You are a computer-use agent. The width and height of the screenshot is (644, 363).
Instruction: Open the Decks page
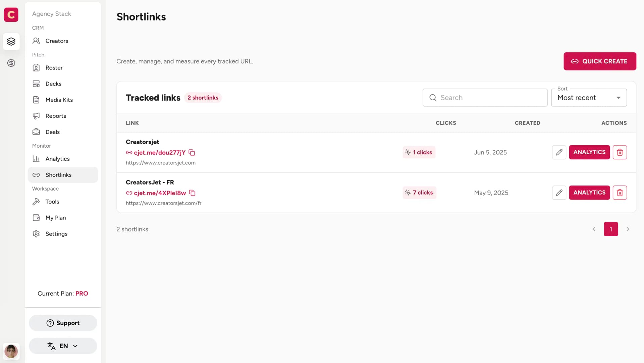[63, 84]
